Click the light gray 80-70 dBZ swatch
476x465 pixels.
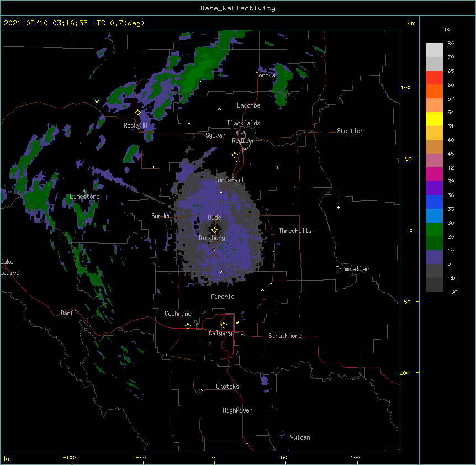434,50
